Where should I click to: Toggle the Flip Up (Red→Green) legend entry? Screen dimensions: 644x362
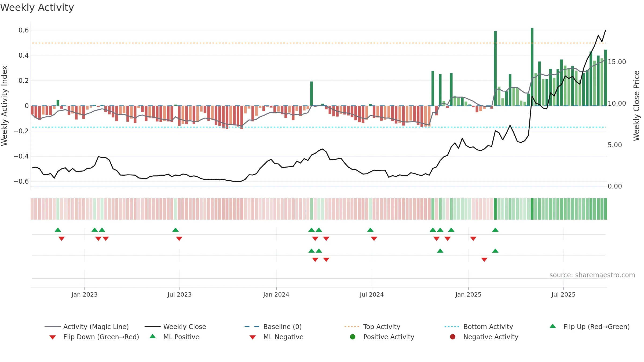point(589,327)
